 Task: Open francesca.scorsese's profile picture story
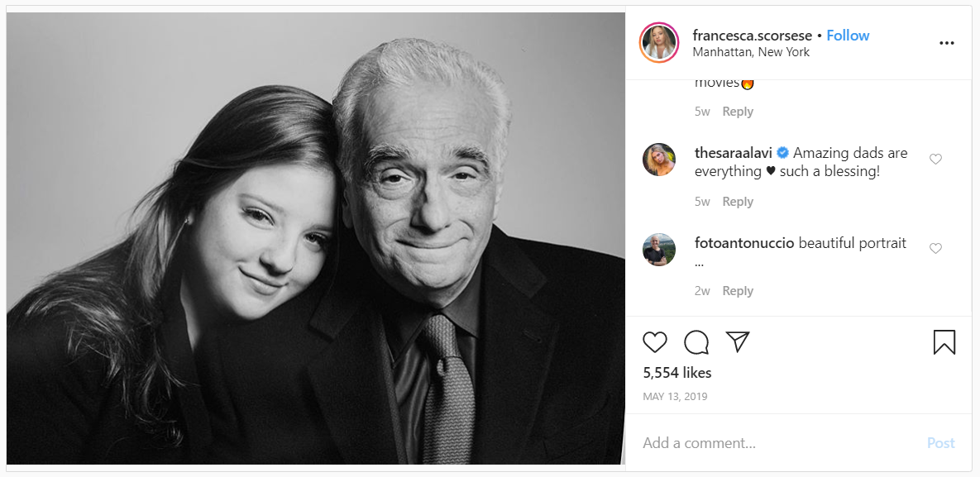pos(659,43)
